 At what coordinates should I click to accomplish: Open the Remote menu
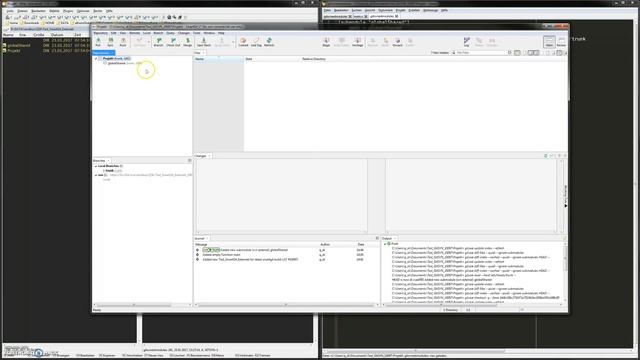[134, 33]
